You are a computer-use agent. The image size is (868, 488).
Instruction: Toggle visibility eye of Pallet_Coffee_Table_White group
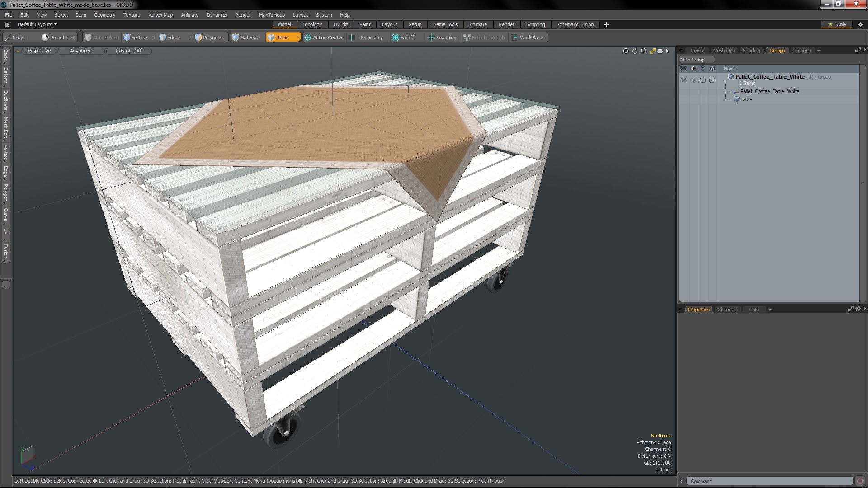(684, 80)
